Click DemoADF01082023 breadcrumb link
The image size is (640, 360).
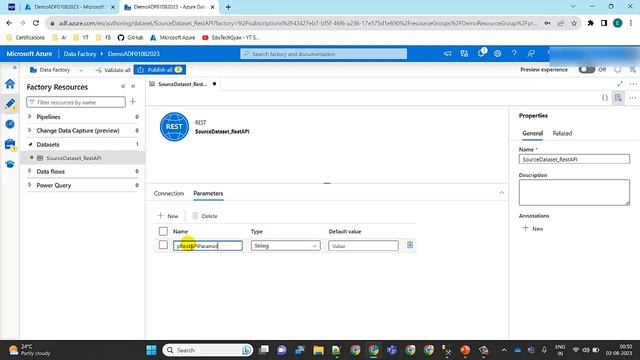coord(133,54)
